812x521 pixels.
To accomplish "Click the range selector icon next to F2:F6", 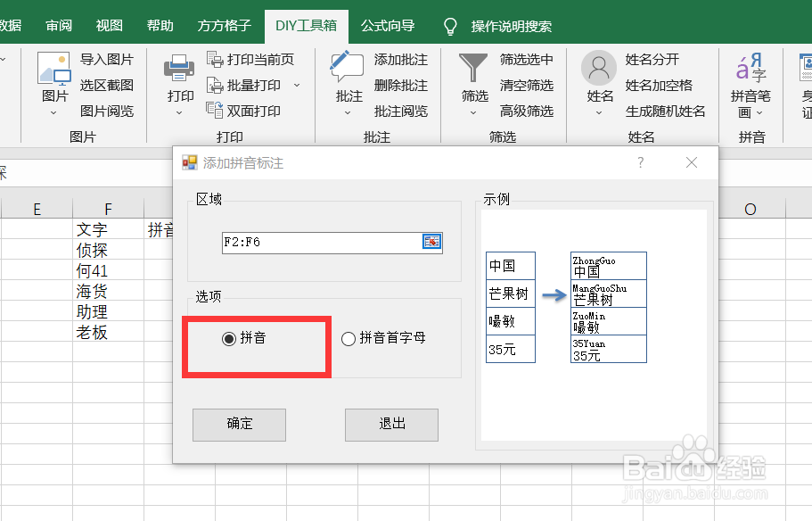I will pyautogui.click(x=433, y=242).
